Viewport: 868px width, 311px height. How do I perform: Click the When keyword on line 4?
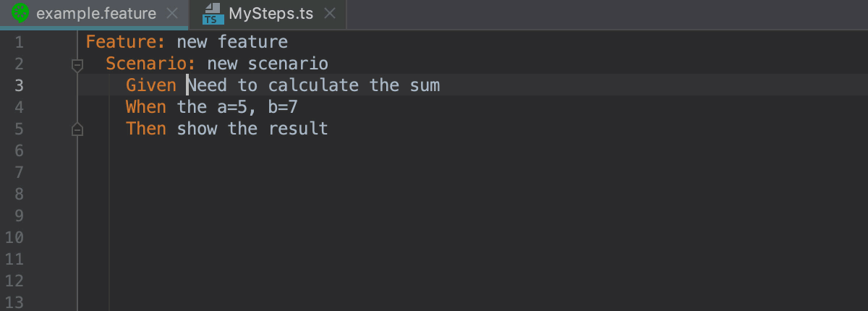tap(146, 107)
